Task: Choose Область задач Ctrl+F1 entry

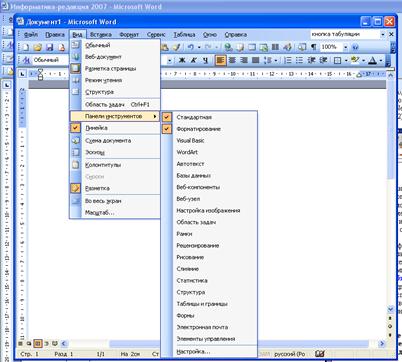Action: tap(115, 104)
